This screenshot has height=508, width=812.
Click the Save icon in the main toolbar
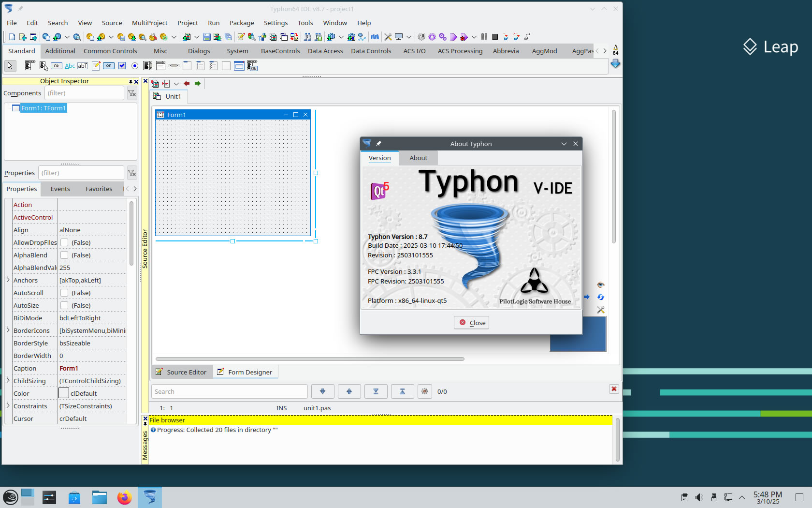[207, 37]
